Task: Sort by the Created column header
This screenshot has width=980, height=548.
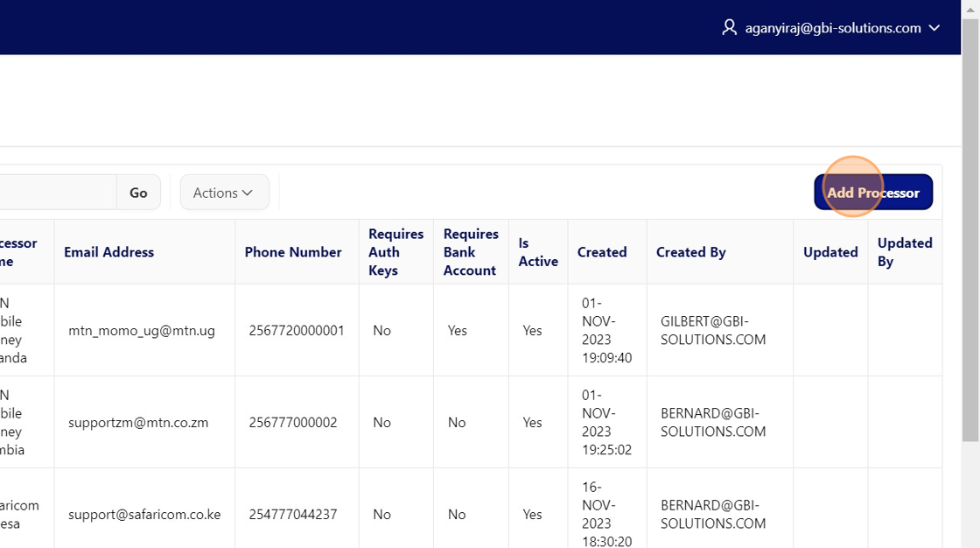Action: pyautogui.click(x=602, y=252)
